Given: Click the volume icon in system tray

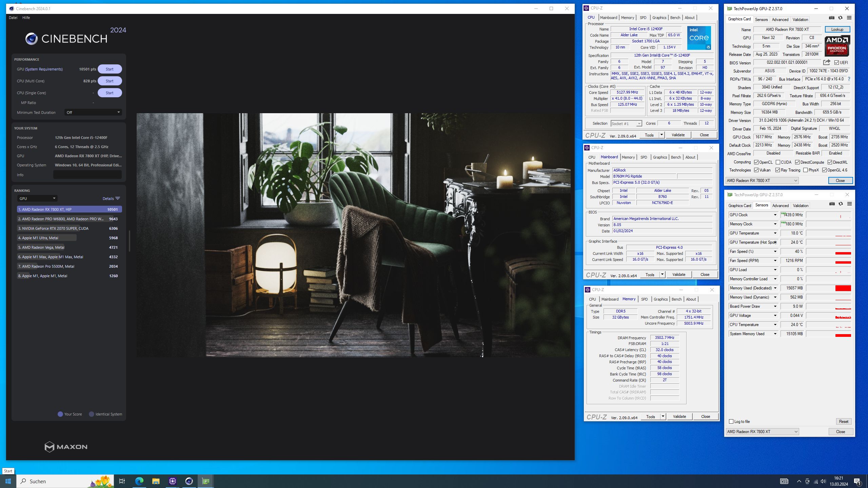Looking at the screenshot, I should 823,481.
